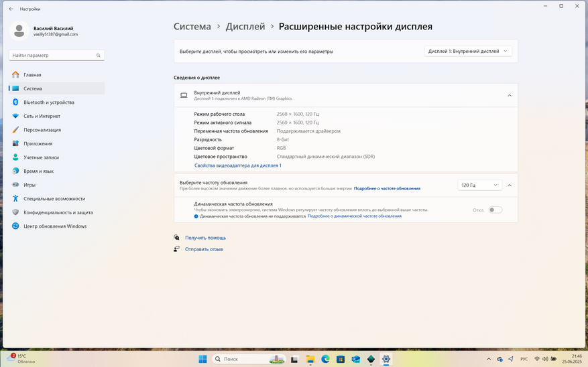This screenshot has height=367, width=588.
Task: Open Outlook from the taskbar
Action: click(x=355, y=359)
